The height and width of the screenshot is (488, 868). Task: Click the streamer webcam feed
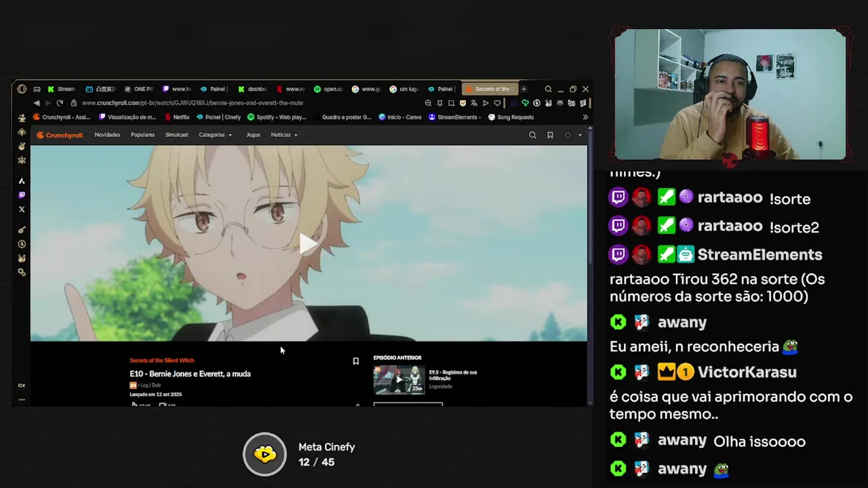[730, 95]
